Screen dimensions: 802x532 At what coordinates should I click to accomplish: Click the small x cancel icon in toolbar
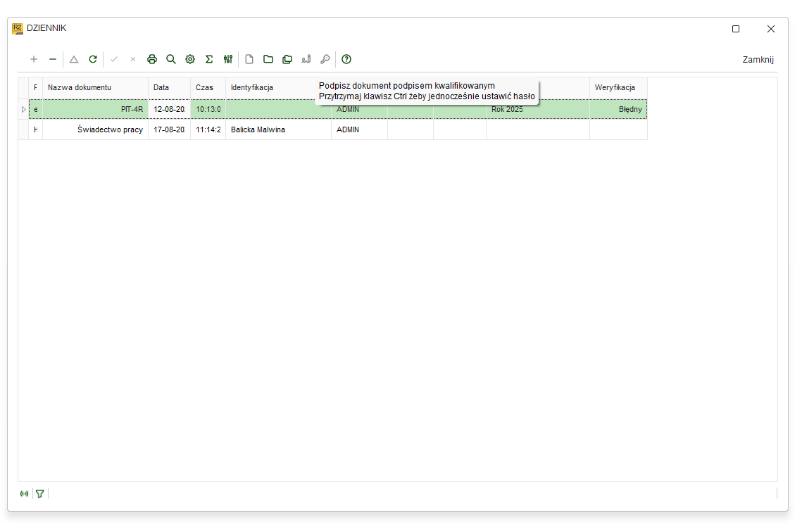tap(133, 59)
